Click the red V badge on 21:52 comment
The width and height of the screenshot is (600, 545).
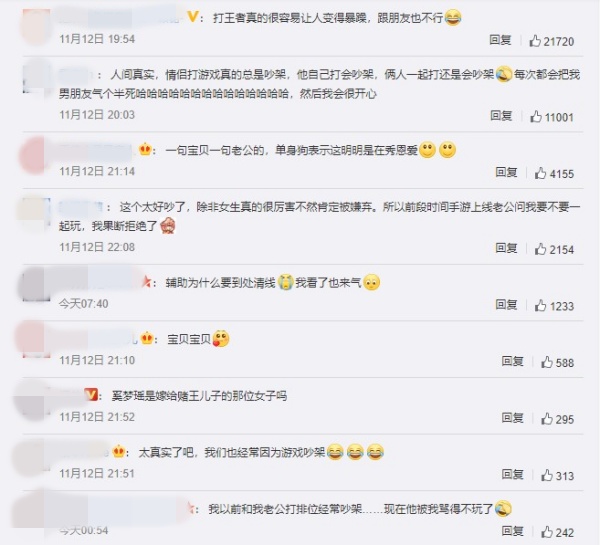(x=91, y=395)
